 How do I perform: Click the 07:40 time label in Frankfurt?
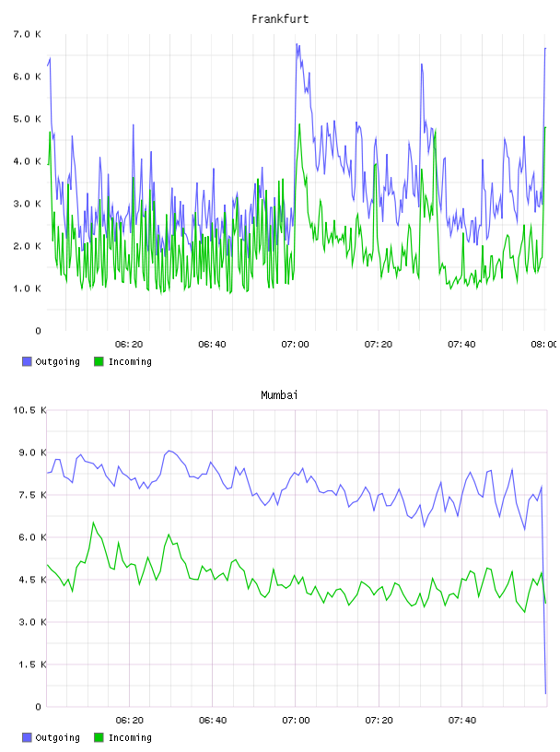pos(461,345)
